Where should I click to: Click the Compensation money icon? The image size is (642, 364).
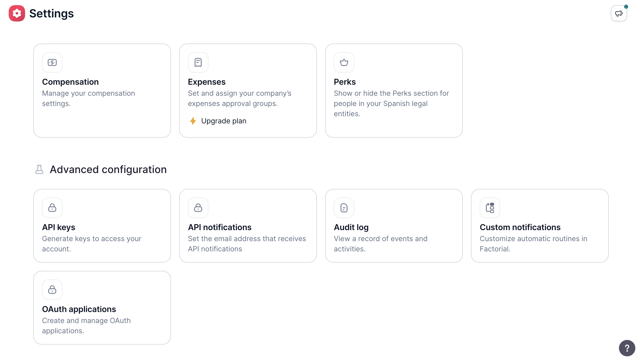[x=52, y=62]
